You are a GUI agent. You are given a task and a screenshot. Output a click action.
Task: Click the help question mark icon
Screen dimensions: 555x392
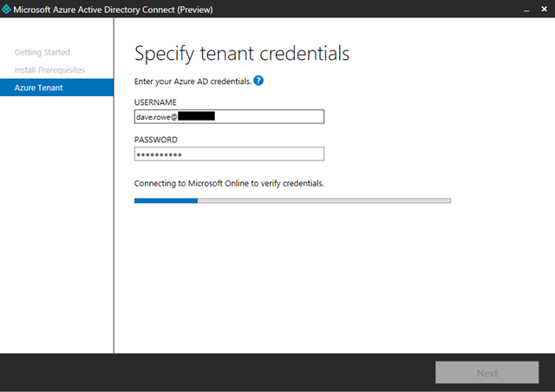(258, 81)
